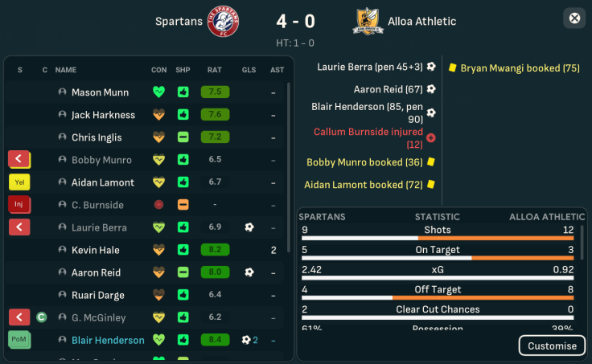Click the red Inj badge for C. Burnside
This screenshot has width=592, height=364.
tap(19, 205)
